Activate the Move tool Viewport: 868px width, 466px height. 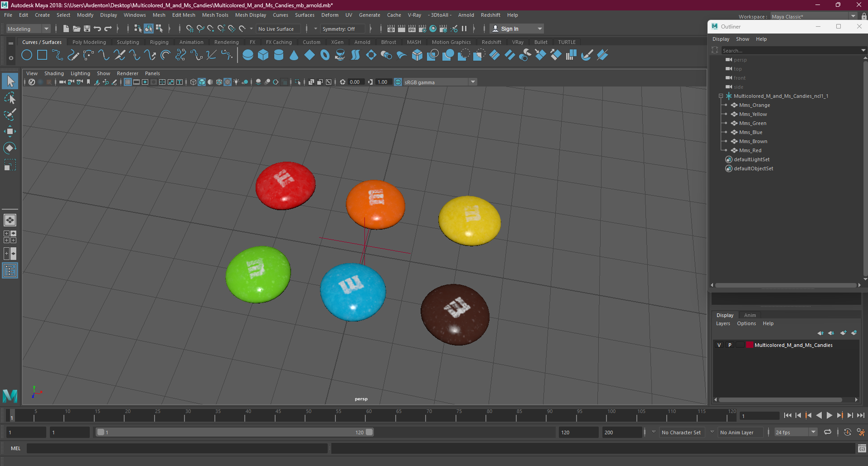(x=10, y=131)
